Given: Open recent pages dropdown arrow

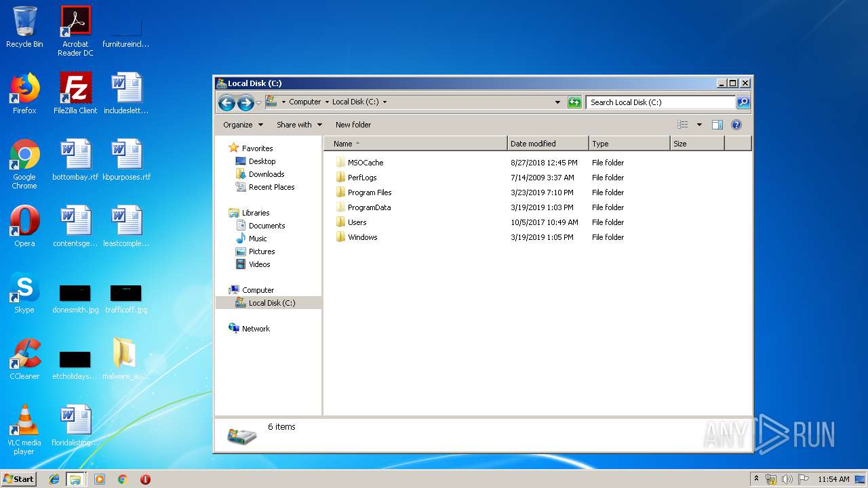Looking at the screenshot, I should point(258,103).
